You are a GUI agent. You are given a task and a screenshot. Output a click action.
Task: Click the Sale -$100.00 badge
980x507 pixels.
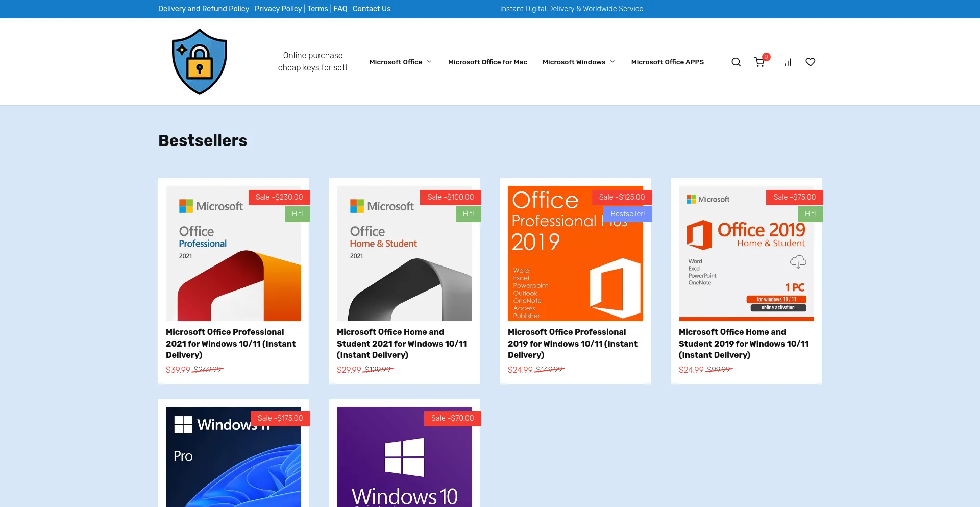click(451, 197)
